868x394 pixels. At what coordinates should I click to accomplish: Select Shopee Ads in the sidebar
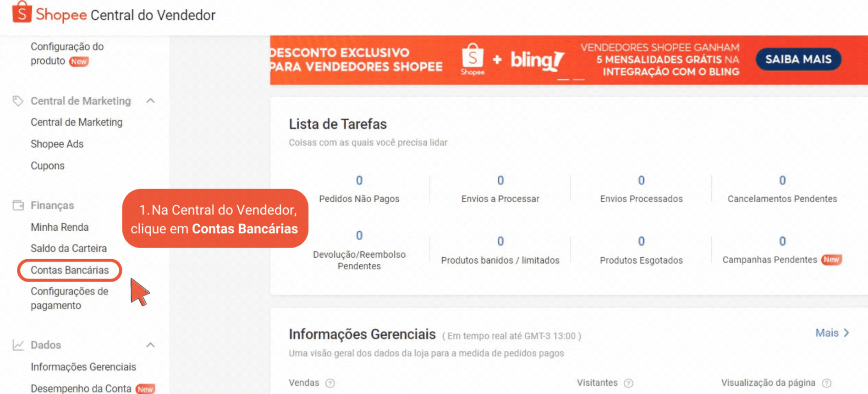pyautogui.click(x=57, y=144)
